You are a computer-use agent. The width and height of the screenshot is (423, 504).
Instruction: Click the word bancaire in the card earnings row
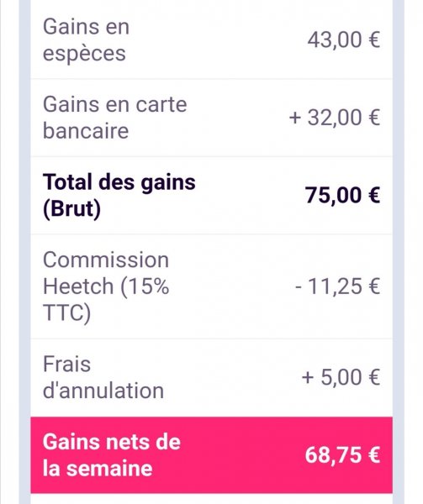click(86, 131)
